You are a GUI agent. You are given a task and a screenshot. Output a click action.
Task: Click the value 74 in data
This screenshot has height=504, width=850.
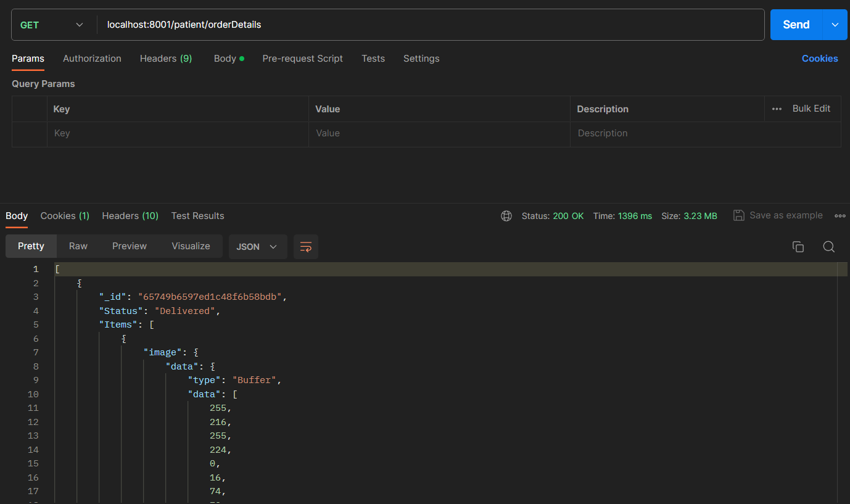pos(216,491)
